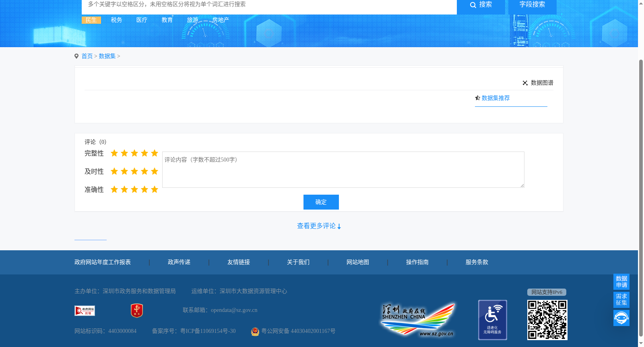Viewport: 644px width, 347px height.
Task: Select the 医疗 category tag
Action: point(142,20)
